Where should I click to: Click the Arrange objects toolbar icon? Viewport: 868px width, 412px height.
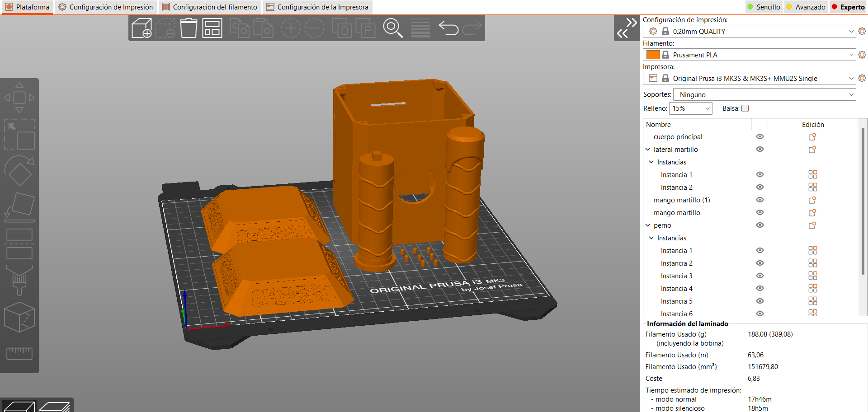pos(212,28)
